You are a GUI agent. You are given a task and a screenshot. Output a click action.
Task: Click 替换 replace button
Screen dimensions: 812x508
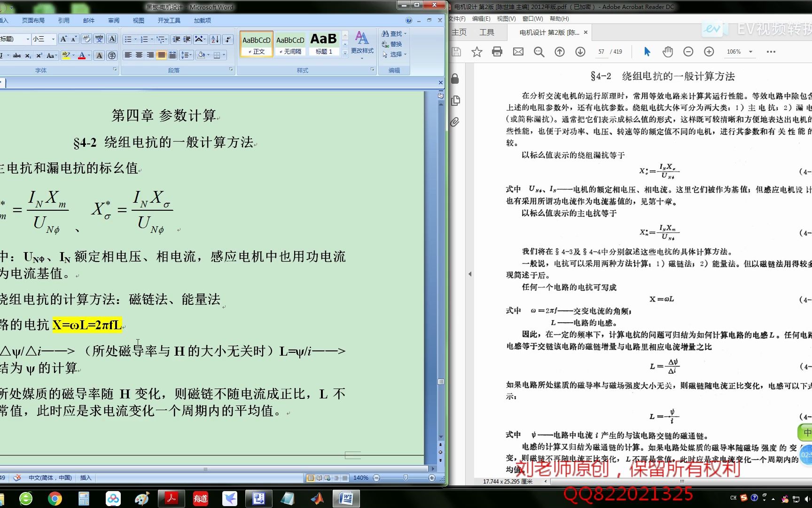[x=392, y=44]
